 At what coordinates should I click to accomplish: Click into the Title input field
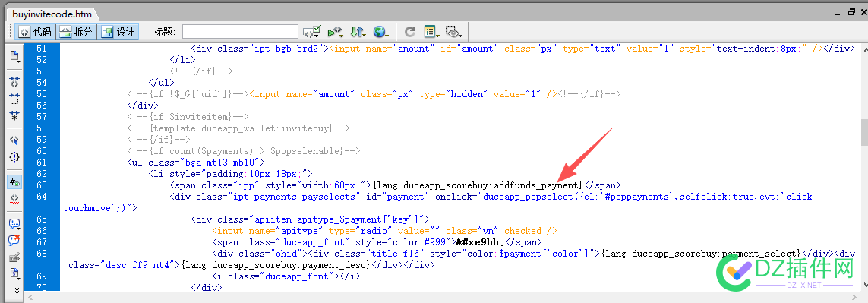[240, 32]
